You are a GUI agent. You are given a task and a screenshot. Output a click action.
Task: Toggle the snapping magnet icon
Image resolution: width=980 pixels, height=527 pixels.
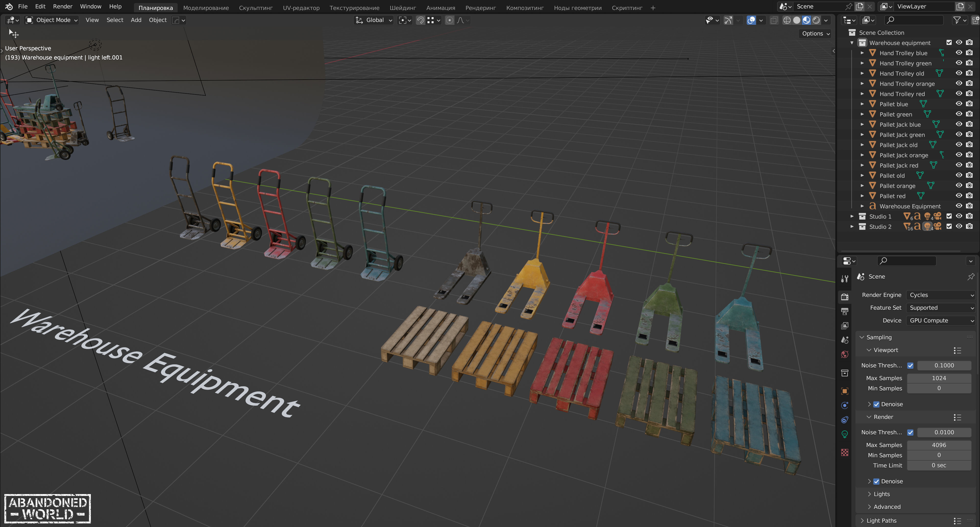pos(420,20)
